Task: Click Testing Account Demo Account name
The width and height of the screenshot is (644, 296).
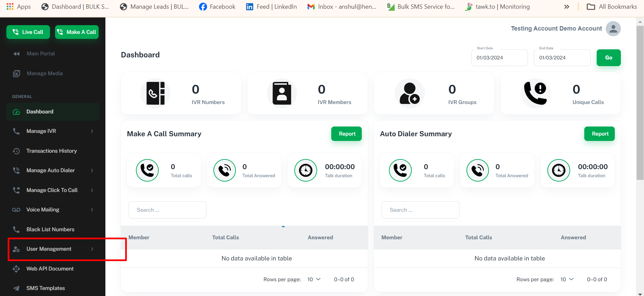Action: click(556, 29)
